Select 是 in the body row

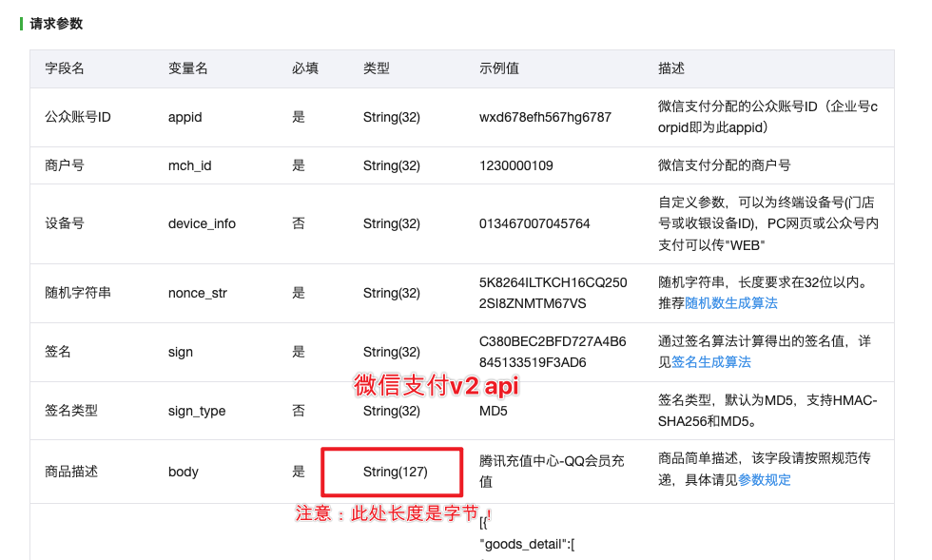(x=299, y=472)
